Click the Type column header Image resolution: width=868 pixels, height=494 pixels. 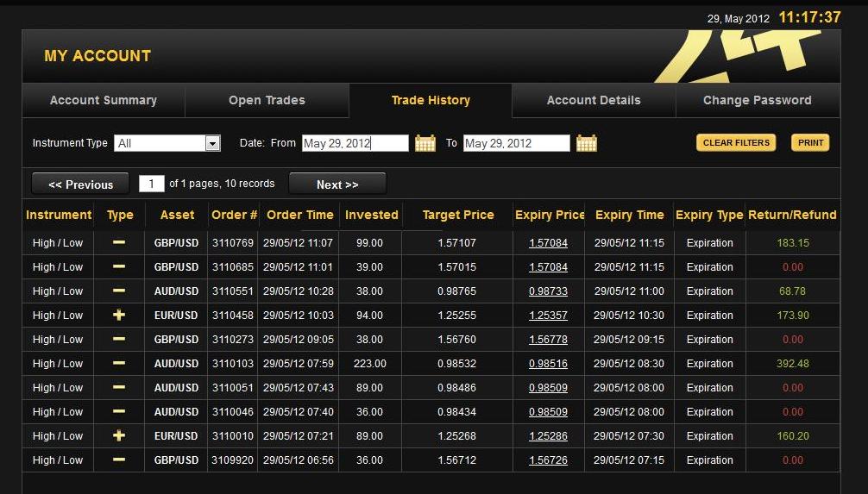tap(120, 216)
